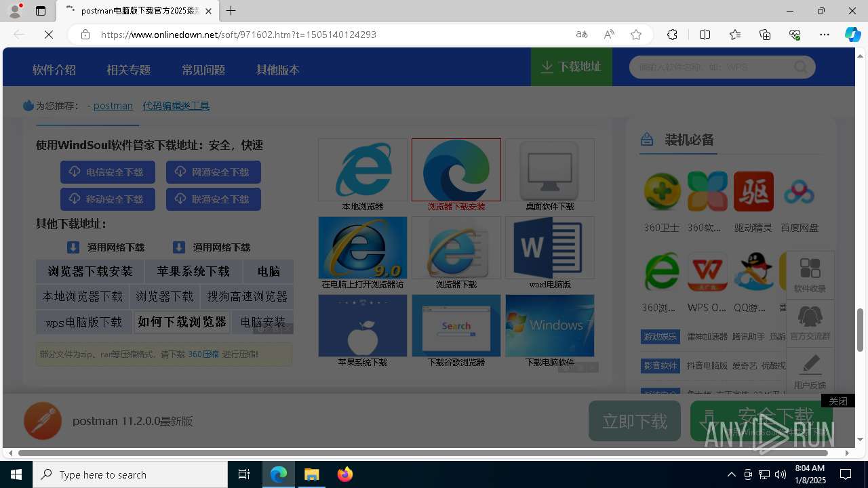Click 电信安全下载 button
Screen dimensions: 868x488
pyautogui.click(x=108, y=172)
